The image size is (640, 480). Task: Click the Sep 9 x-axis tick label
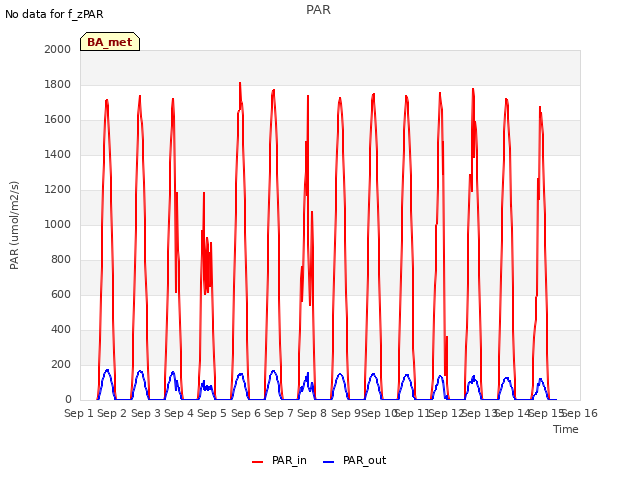point(346,413)
